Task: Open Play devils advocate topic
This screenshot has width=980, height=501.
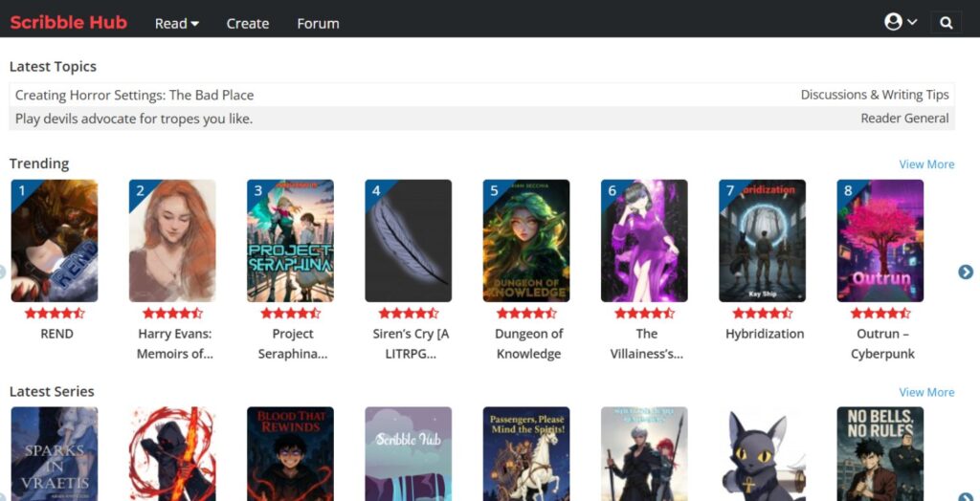Action: click(134, 119)
